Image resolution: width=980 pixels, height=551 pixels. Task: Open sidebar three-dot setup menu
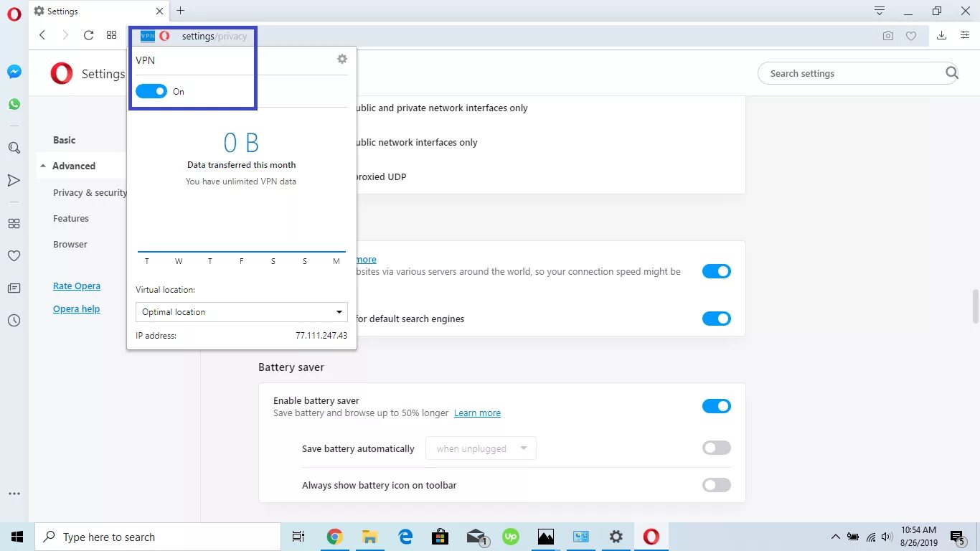pos(14,494)
